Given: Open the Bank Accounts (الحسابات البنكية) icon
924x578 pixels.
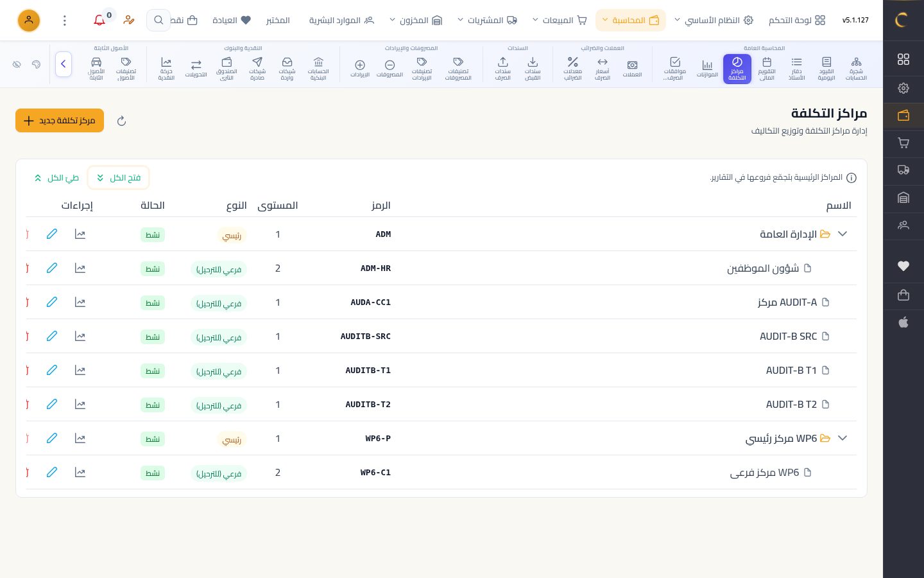Looking at the screenshot, I should click(318, 69).
